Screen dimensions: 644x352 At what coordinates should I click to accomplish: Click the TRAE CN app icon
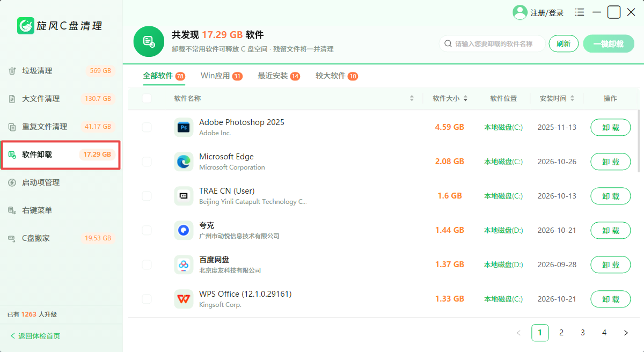(184, 196)
